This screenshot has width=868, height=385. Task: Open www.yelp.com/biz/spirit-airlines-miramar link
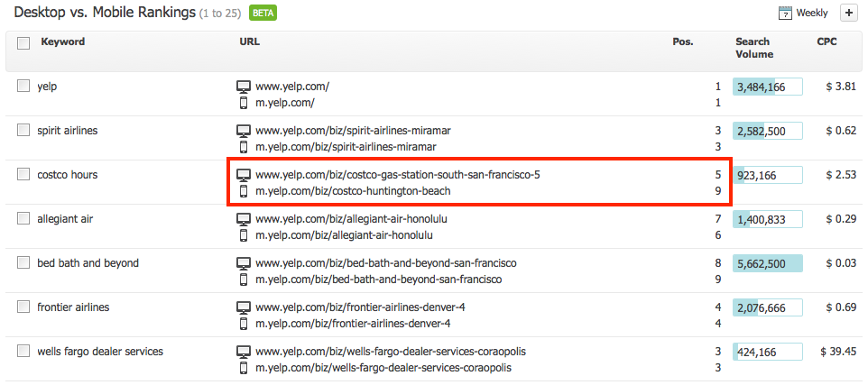coord(353,131)
